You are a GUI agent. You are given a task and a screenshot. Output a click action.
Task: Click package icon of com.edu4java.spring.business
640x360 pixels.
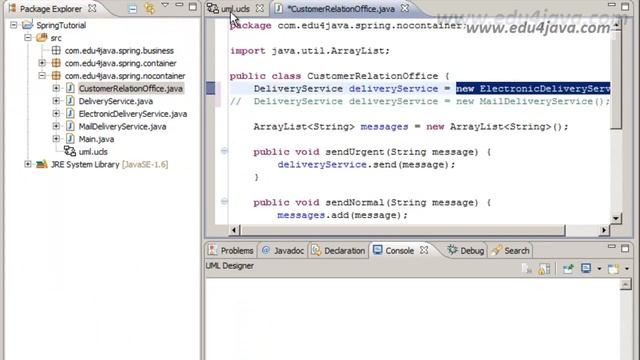(56, 51)
